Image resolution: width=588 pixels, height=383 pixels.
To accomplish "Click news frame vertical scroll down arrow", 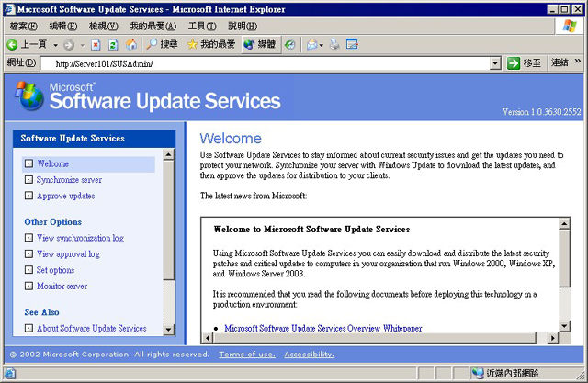I will pos(564,326).
